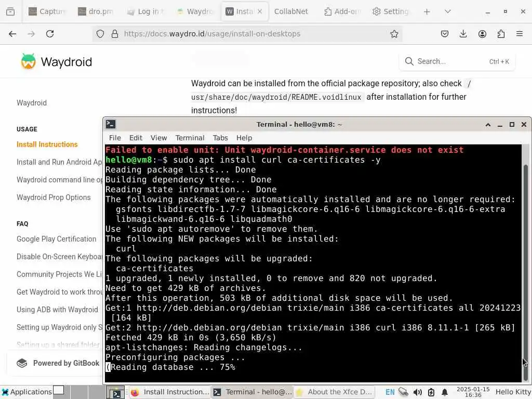Open the network connection tray icon
Screen dimensions: 532x399
coord(403,392)
